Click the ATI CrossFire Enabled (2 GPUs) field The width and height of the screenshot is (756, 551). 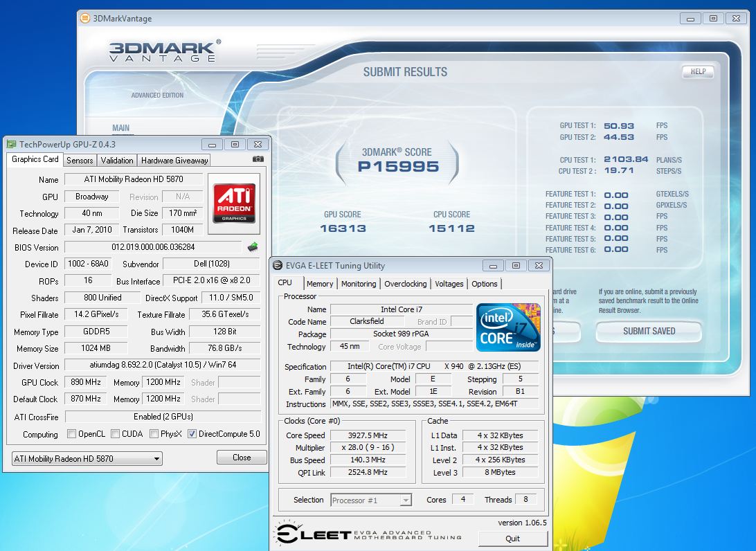[x=163, y=417]
